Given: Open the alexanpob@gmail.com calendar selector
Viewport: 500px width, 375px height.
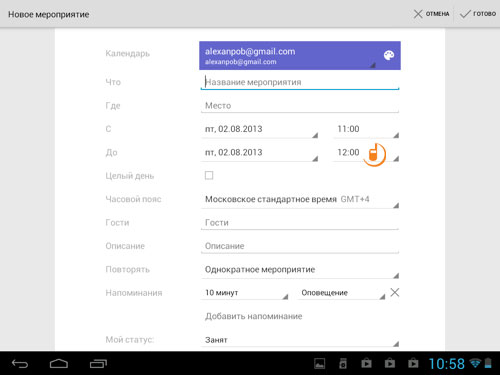Looking at the screenshot, I should 300,56.
